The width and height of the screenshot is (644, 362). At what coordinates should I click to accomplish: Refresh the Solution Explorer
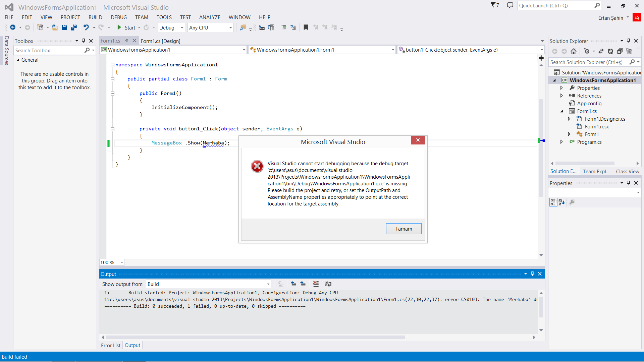click(610, 51)
